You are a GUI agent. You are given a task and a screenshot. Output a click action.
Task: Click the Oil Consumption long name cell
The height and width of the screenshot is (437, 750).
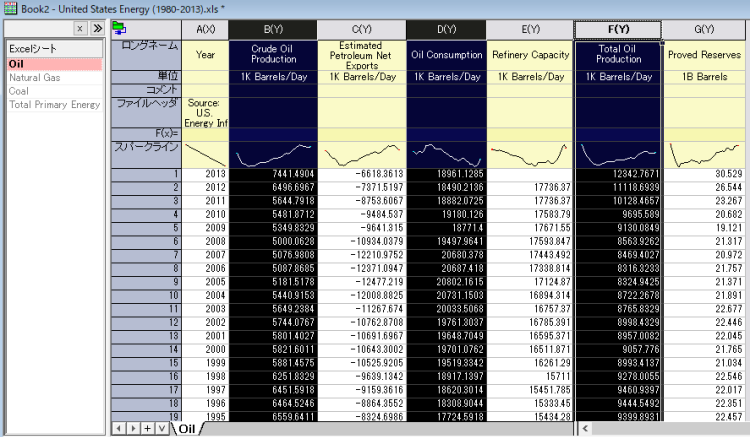[446, 55]
